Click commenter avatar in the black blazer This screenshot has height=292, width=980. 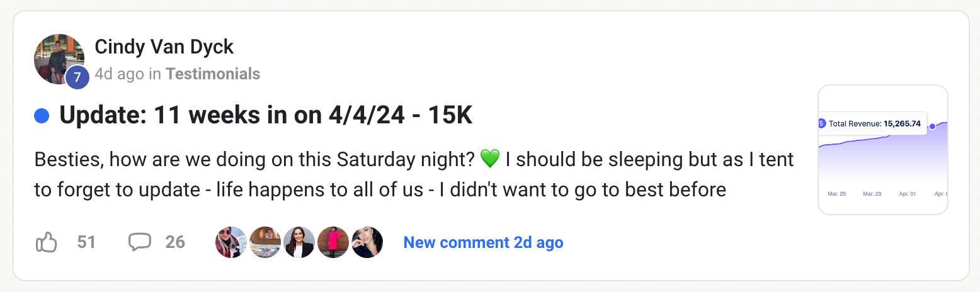pos(299,242)
